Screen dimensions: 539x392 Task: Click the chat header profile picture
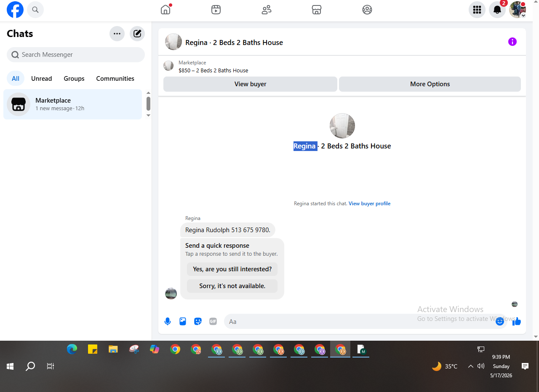click(173, 42)
